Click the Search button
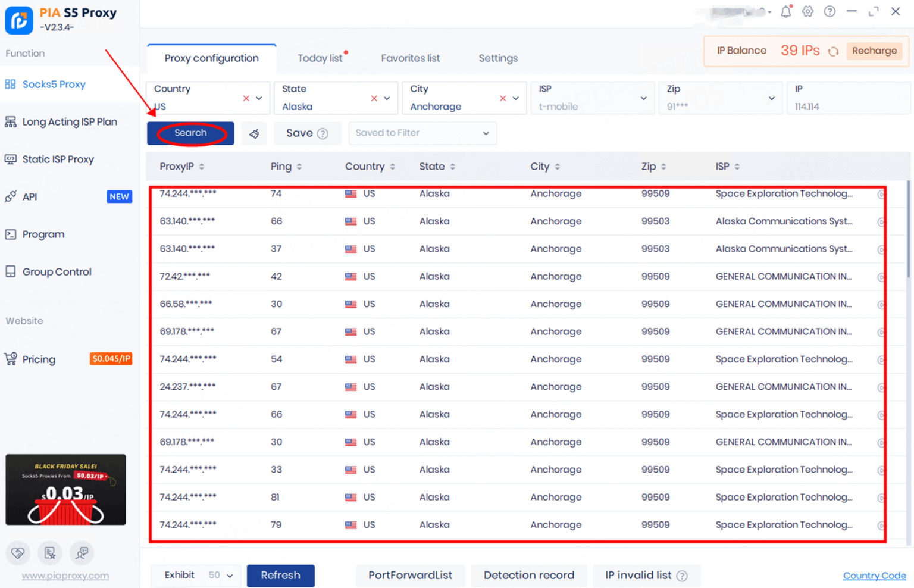 (190, 133)
